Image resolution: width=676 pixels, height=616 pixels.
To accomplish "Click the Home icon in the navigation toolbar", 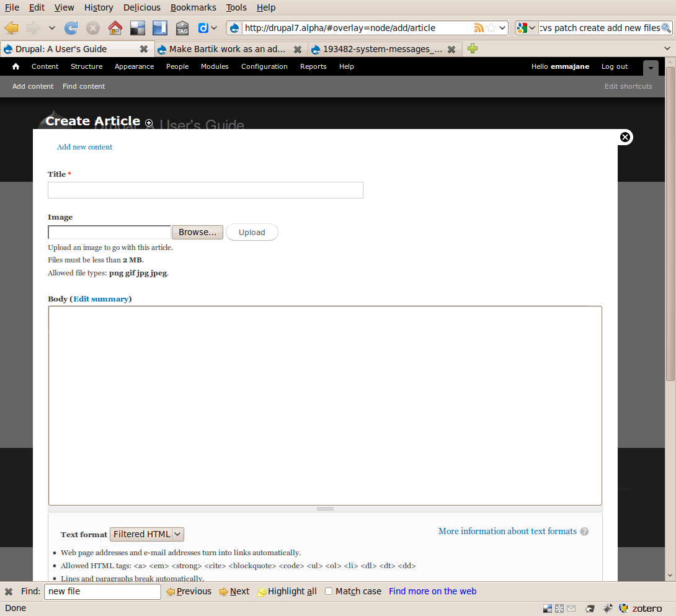I will [115, 28].
